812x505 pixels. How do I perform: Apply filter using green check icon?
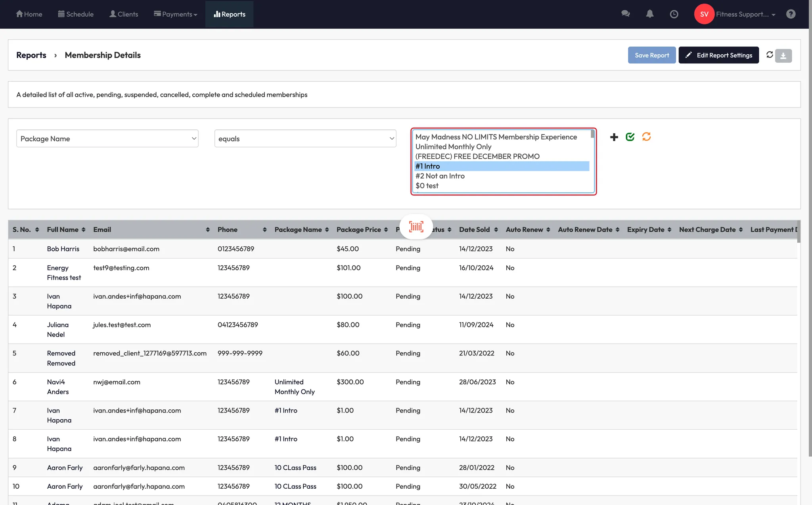pos(630,137)
